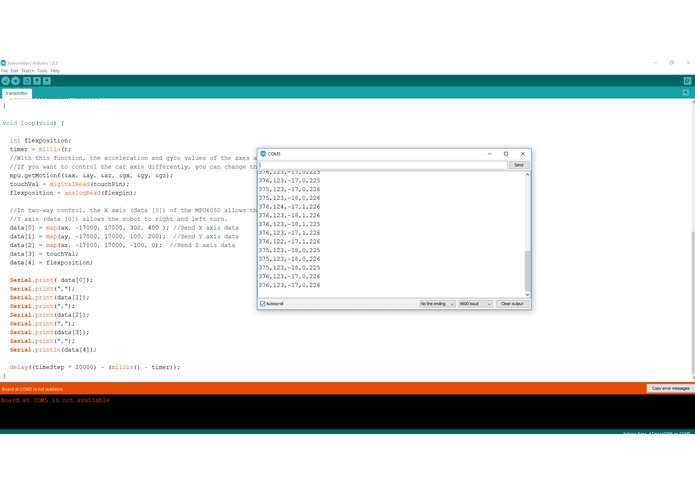
Task: Click the serial input text field
Action: [x=383, y=165]
